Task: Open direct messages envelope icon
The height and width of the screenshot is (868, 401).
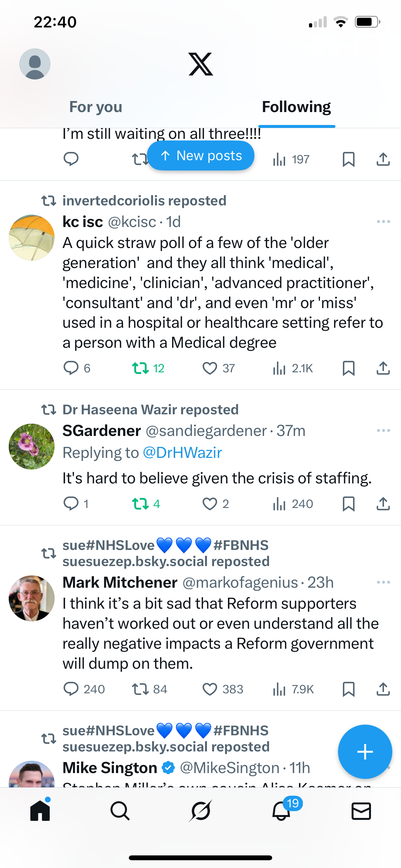Action: [361, 811]
